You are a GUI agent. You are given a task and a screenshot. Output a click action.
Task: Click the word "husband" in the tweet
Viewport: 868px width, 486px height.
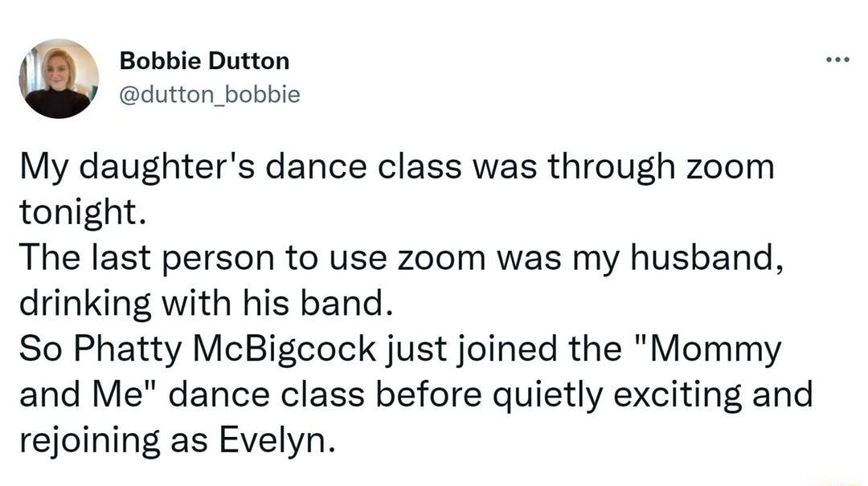(x=699, y=257)
